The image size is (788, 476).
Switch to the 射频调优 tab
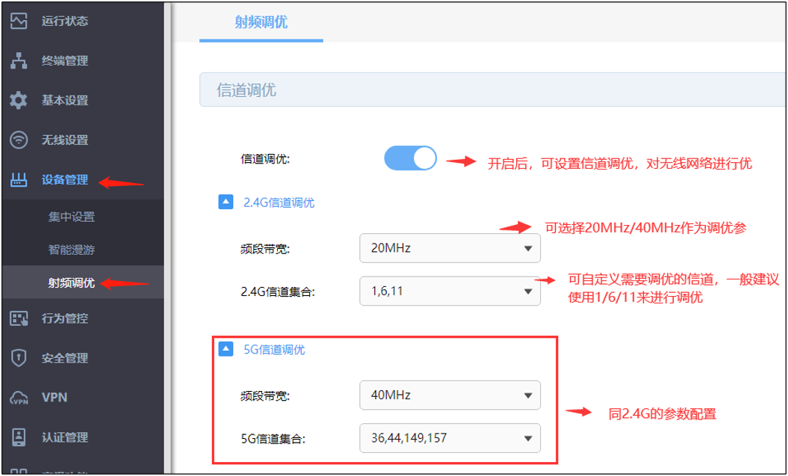(x=261, y=22)
